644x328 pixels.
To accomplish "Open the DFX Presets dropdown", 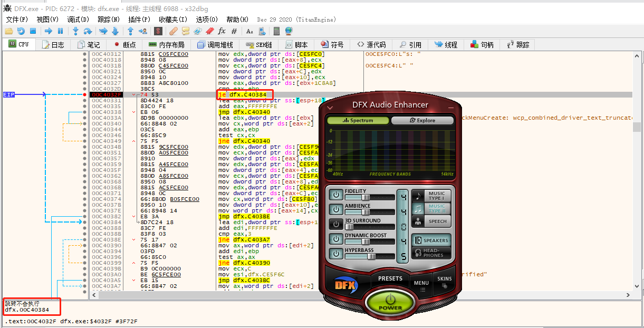I will coord(390,278).
